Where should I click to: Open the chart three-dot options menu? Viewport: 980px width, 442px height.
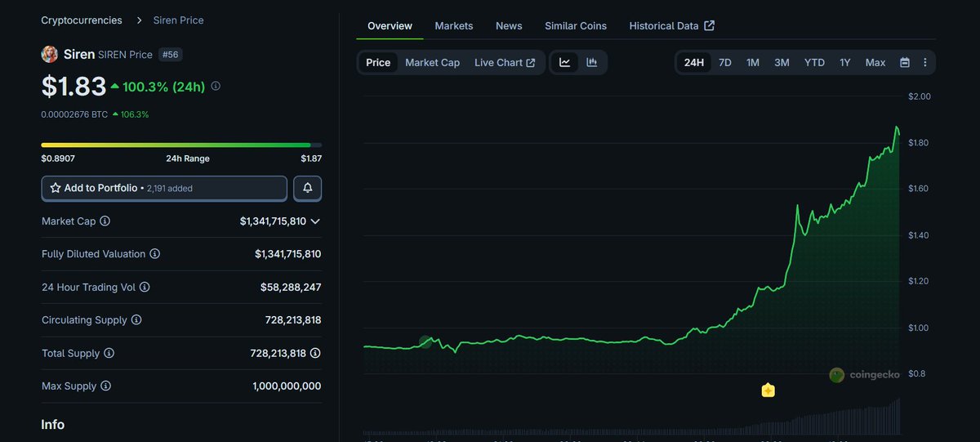pos(924,62)
